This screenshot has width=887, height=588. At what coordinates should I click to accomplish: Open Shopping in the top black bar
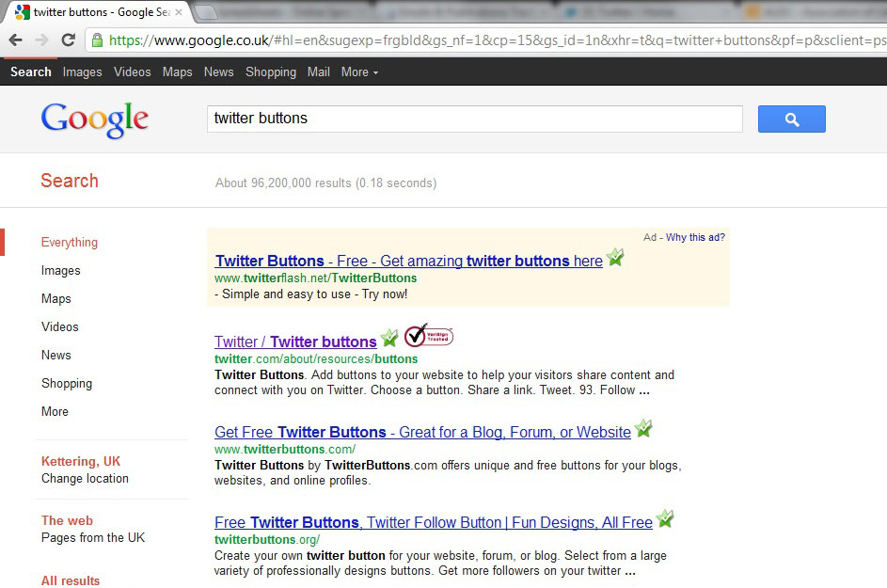coord(270,72)
